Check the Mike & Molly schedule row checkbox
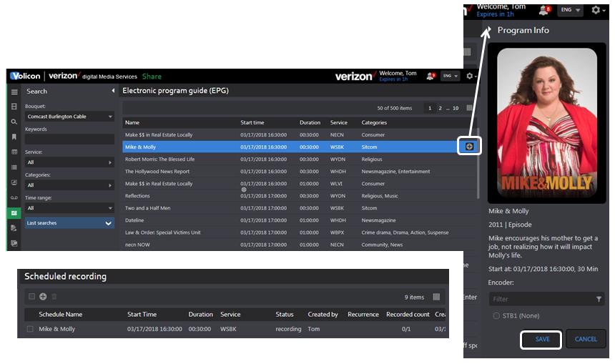The image size is (615, 364). coord(30,329)
